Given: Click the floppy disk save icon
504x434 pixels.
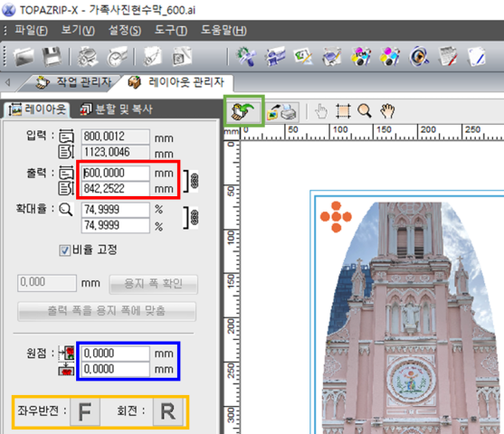Looking at the screenshot, I should (52, 57).
